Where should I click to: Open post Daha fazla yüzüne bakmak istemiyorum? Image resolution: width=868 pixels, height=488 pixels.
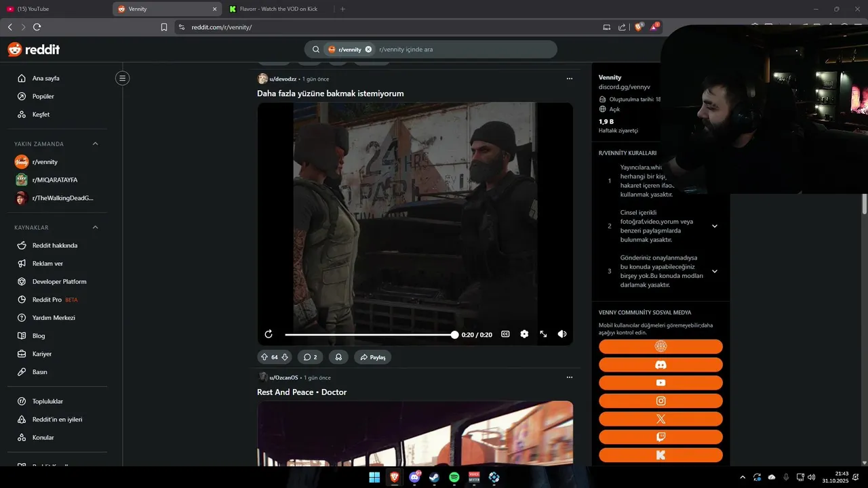(330, 94)
